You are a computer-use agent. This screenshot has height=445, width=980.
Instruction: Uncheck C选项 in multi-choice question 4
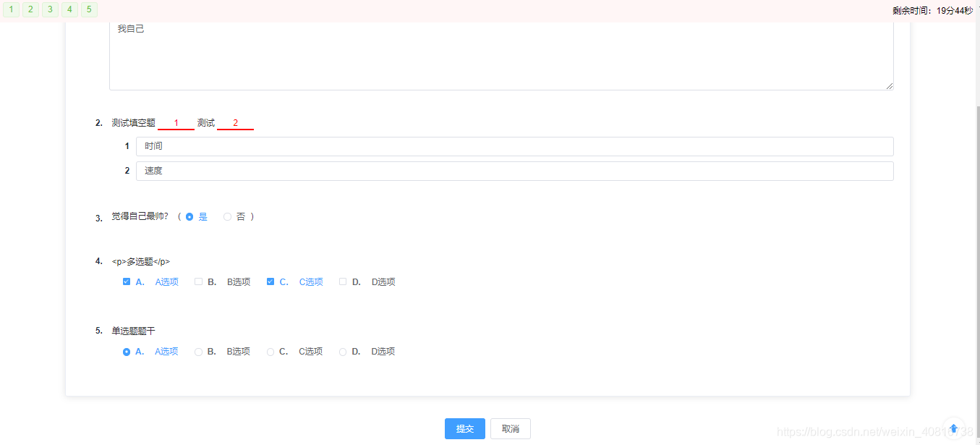(x=270, y=281)
